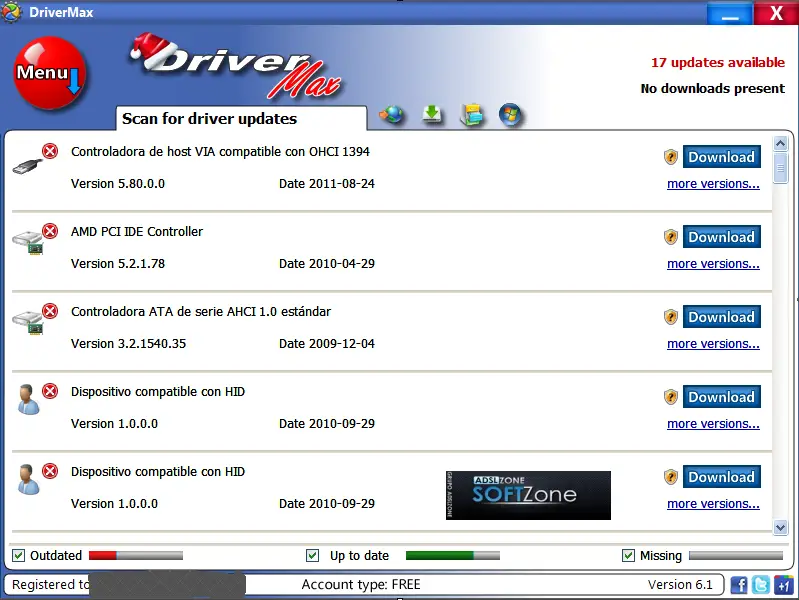Click the 17 updates available text

717,62
